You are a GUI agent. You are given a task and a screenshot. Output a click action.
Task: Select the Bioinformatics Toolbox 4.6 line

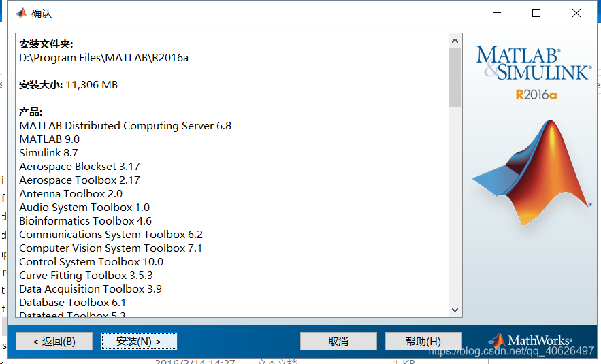pyautogui.click(x=86, y=221)
